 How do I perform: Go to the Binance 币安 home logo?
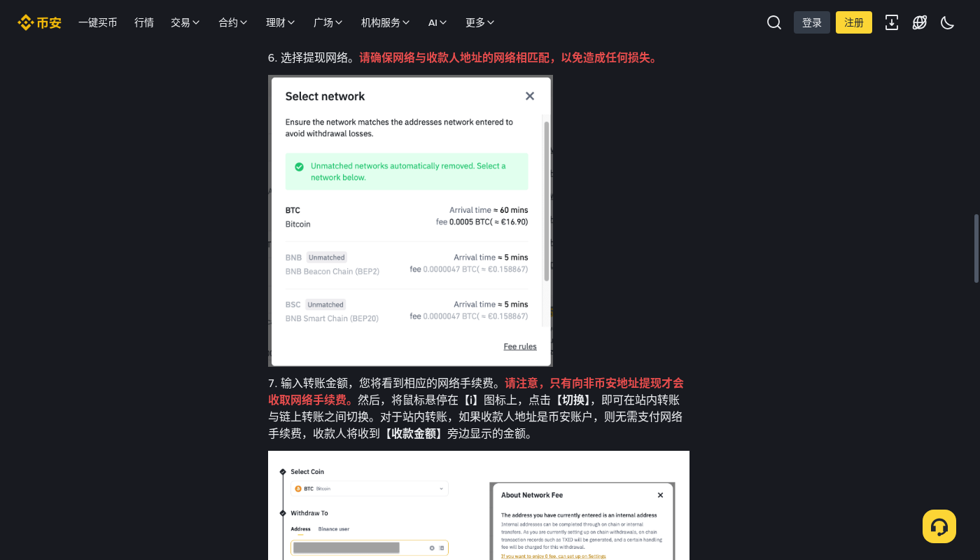coord(39,22)
